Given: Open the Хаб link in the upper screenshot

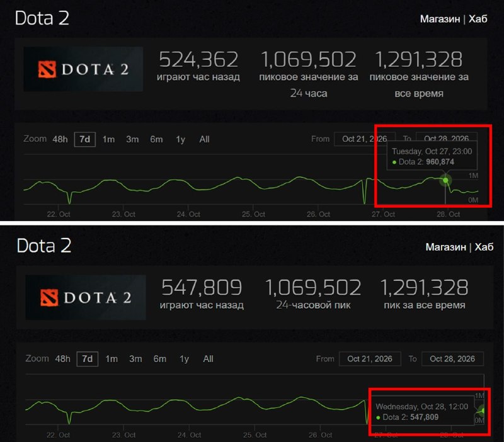Looking at the screenshot, I should (x=478, y=19).
